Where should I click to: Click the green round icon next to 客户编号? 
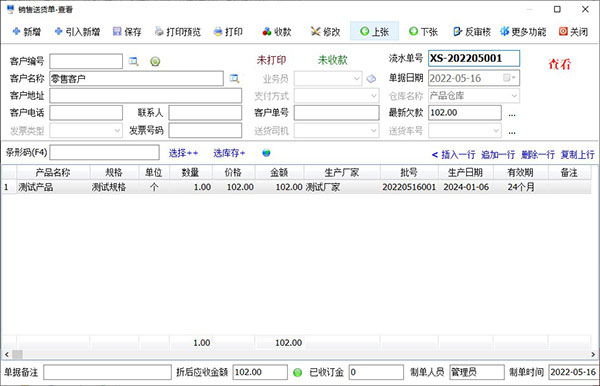point(155,61)
